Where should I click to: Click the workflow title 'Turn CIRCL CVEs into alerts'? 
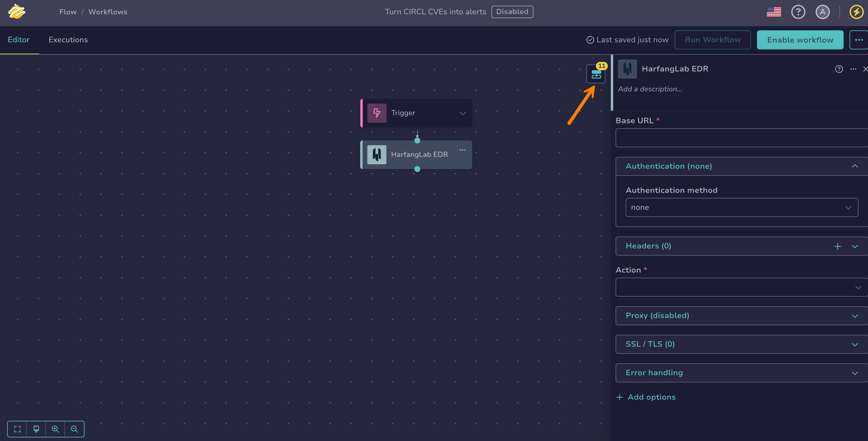pos(436,12)
